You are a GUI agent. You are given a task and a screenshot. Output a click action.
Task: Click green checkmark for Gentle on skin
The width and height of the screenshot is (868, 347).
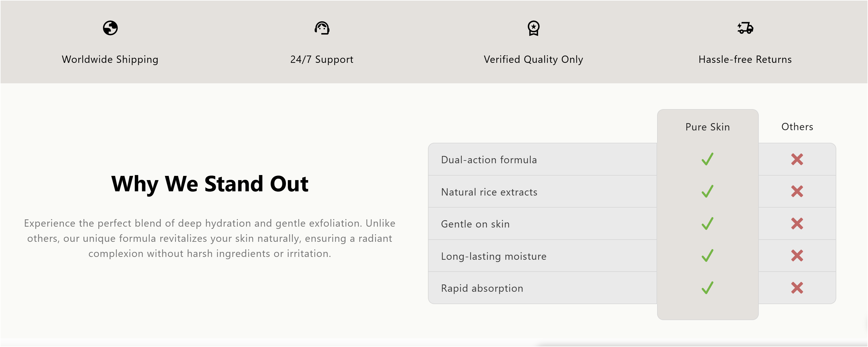[x=707, y=224]
